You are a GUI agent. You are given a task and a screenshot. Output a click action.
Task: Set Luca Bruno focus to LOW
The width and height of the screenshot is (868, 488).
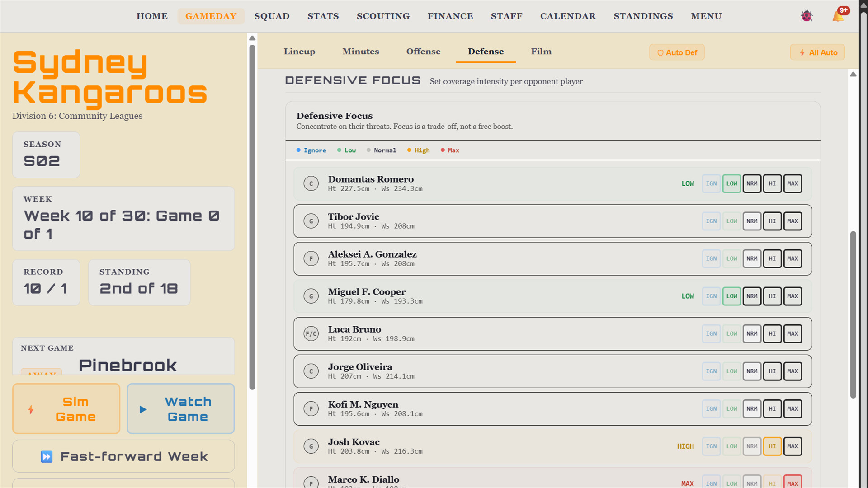(x=731, y=333)
